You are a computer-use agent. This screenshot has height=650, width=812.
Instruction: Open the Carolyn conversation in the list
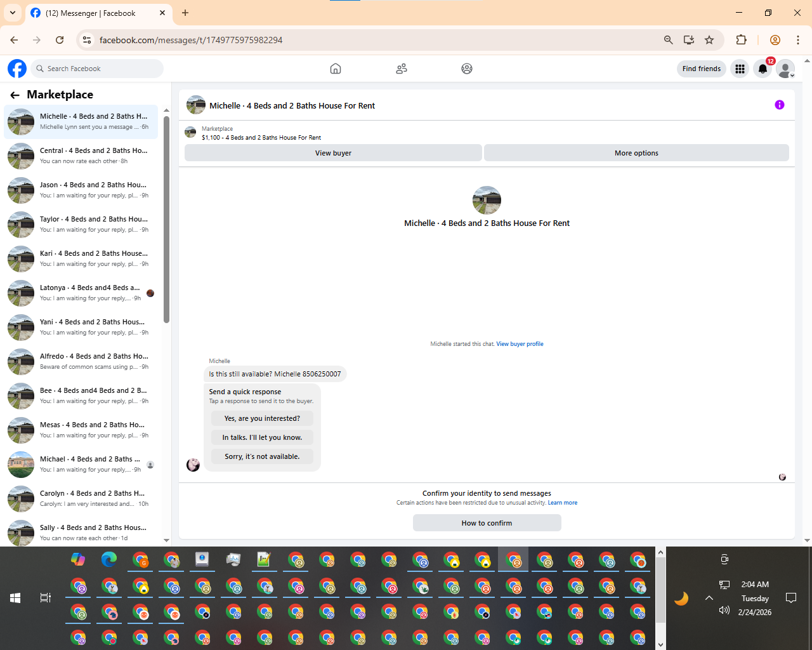tap(81, 498)
